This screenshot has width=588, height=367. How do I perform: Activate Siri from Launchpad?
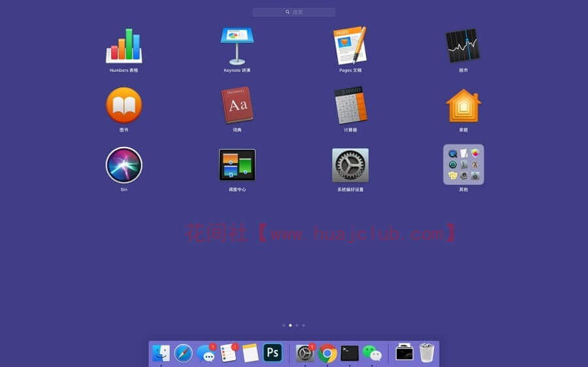click(x=124, y=165)
